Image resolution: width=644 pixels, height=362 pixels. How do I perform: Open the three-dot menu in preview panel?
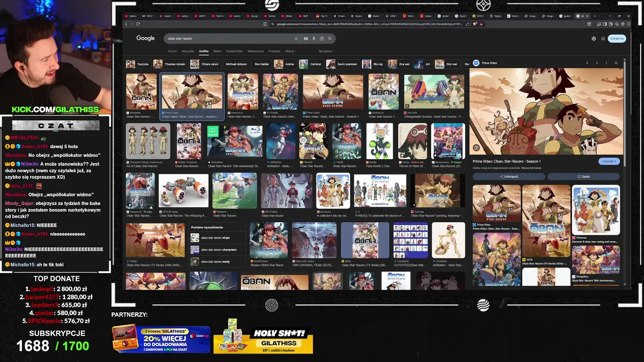pos(606,63)
